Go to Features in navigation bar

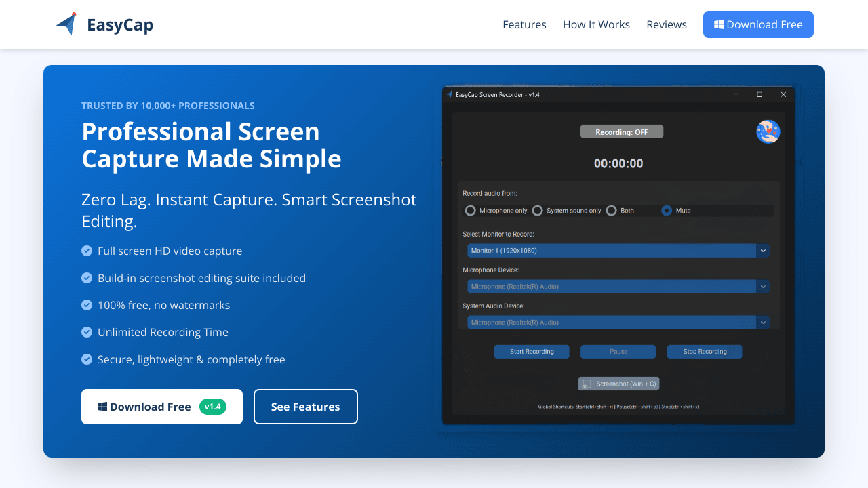click(x=524, y=24)
